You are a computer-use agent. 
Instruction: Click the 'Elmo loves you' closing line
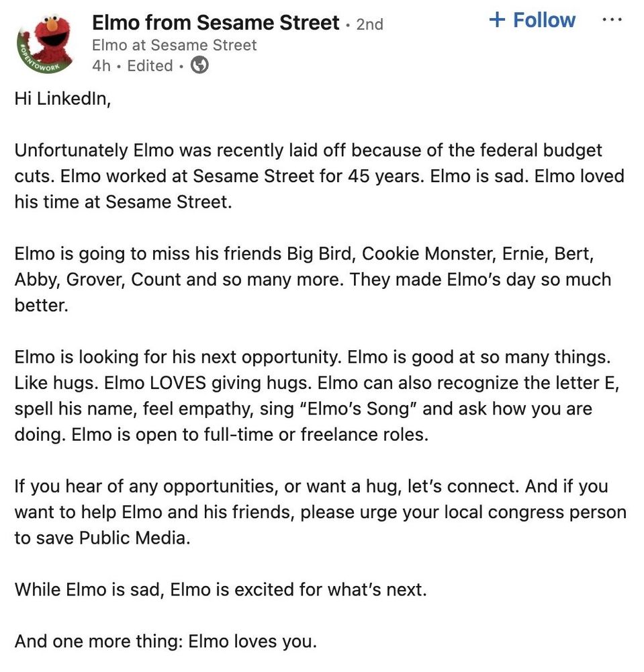click(x=252, y=641)
